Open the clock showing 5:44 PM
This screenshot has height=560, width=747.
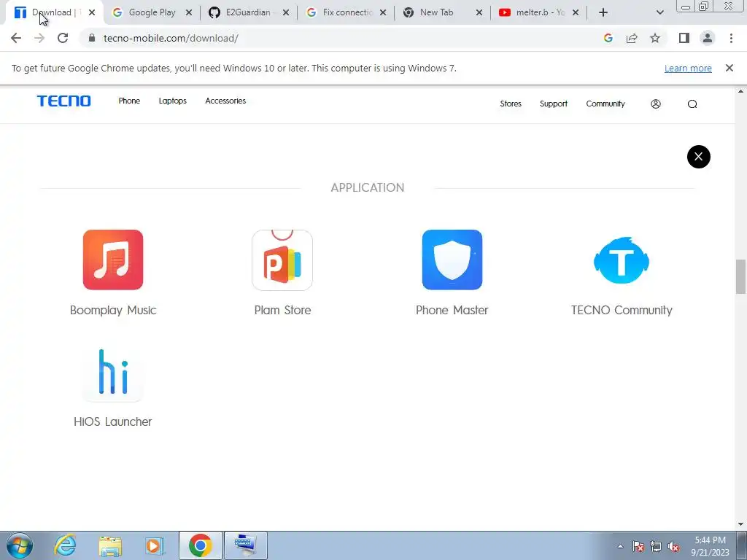tap(710, 545)
